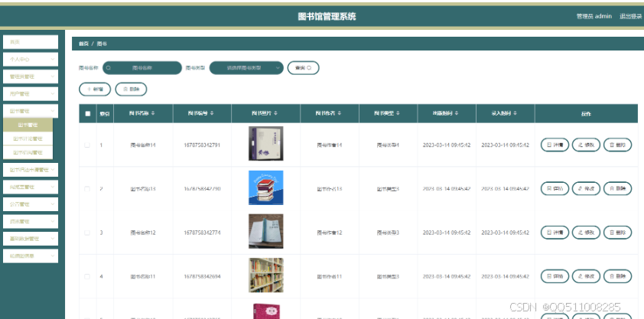Focus the 图书名称 search input field
Screen dimensions: 644x319
click(142, 68)
